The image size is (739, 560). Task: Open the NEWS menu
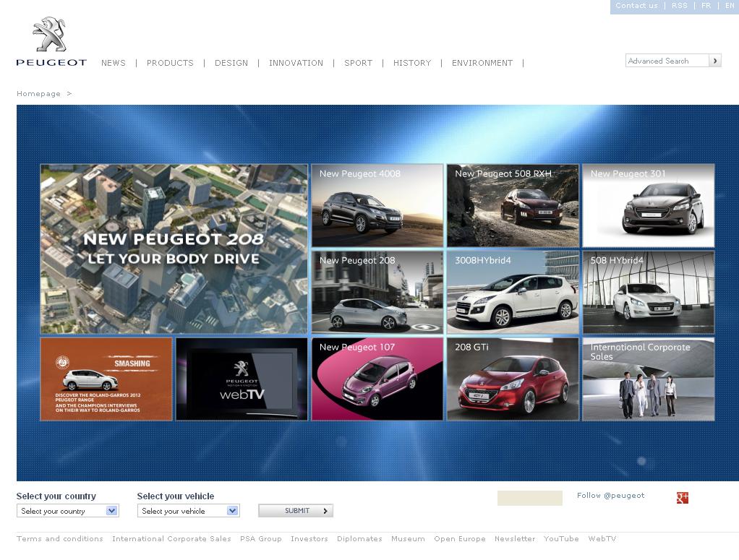coord(114,63)
